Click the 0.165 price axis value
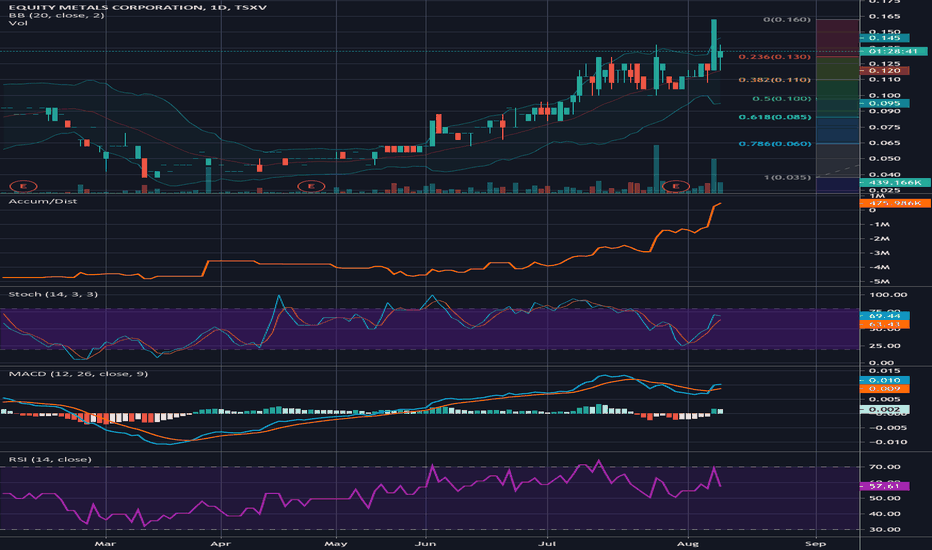The image size is (932, 550). click(884, 17)
